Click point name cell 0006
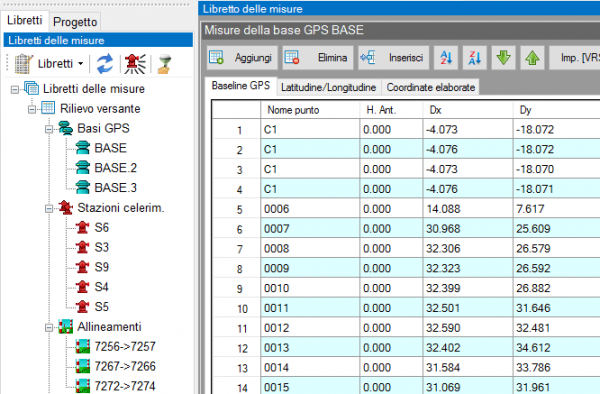600x394 pixels. click(310, 209)
